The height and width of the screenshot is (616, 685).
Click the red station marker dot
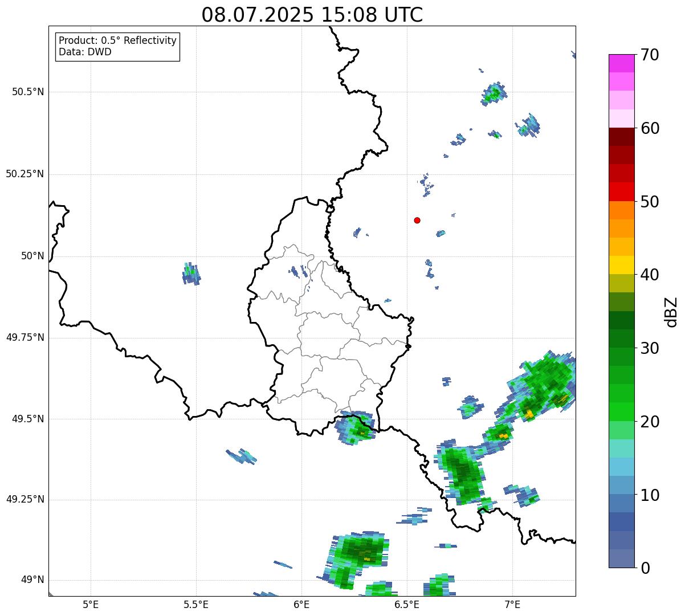click(x=417, y=220)
